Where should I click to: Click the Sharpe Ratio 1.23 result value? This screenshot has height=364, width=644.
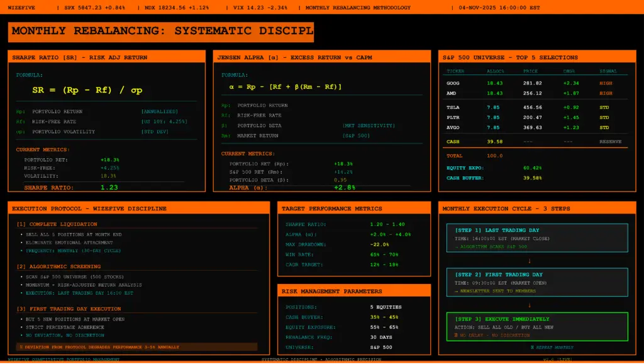point(109,187)
